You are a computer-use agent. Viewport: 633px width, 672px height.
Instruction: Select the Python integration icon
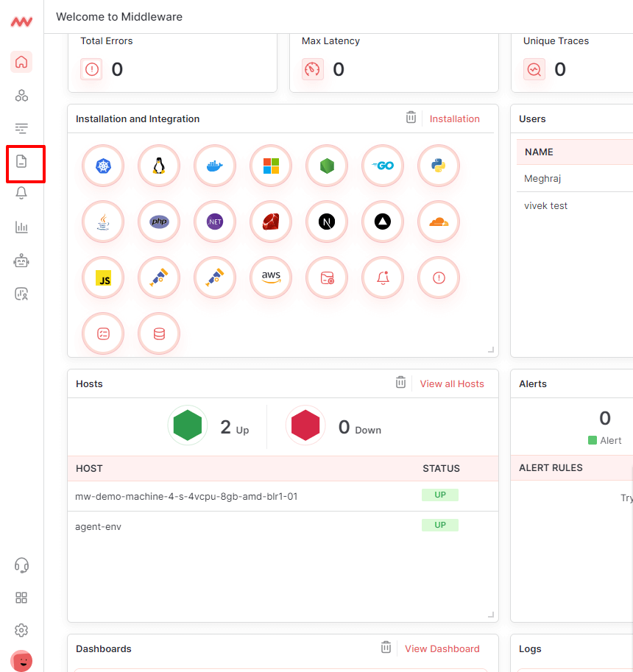pos(439,166)
